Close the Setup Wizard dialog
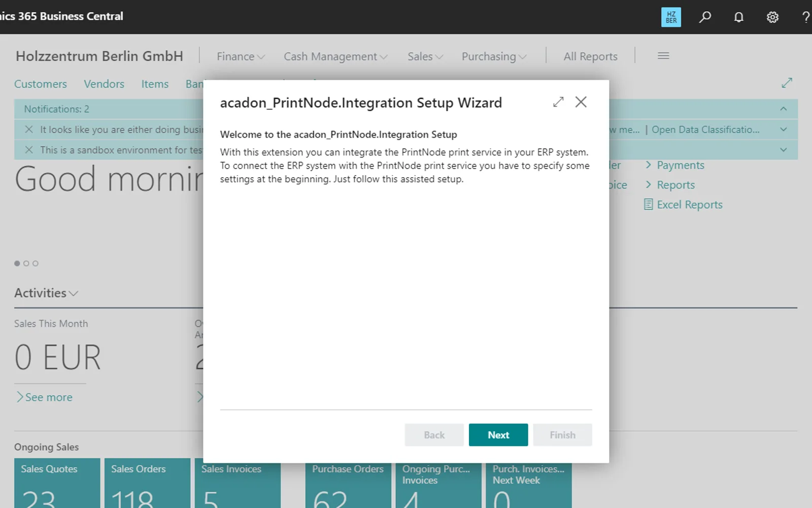Image resolution: width=812 pixels, height=508 pixels. click(x=581, y=102)
